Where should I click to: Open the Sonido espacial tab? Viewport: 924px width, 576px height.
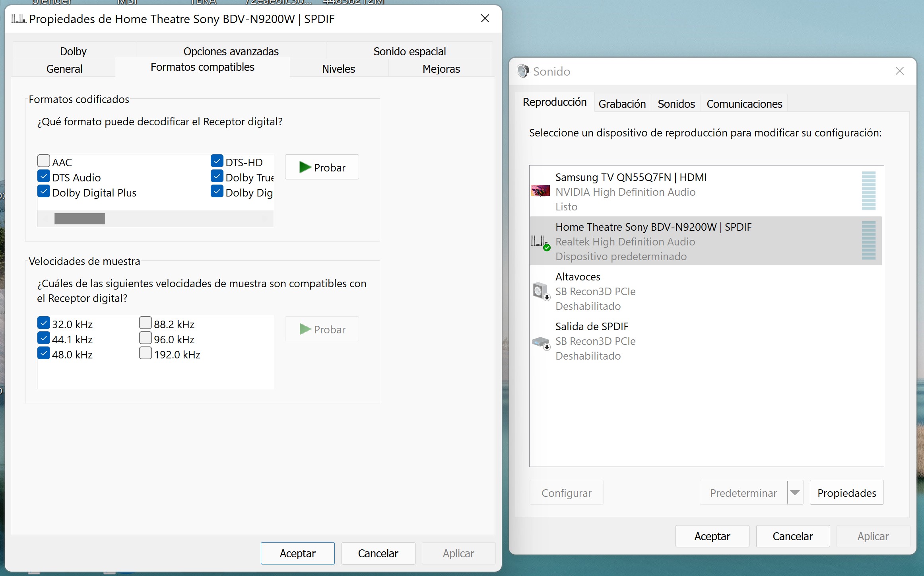(410, 51)
